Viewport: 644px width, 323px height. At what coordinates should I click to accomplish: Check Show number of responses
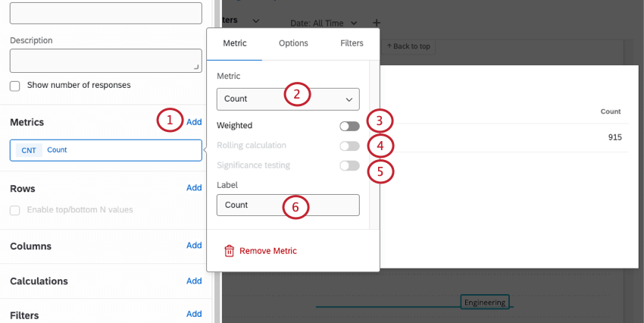point(15,86)
